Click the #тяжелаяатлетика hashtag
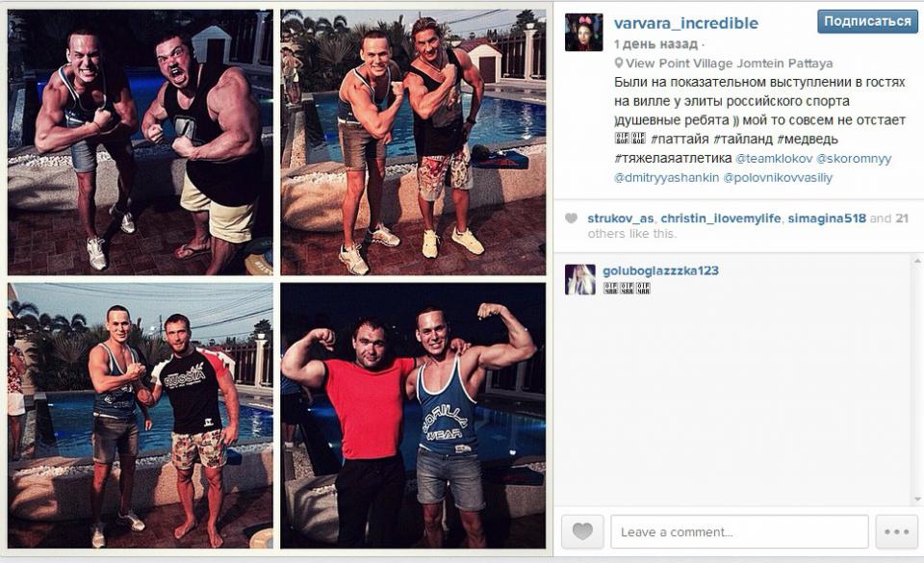The width and height of the screenshot is (924, 563). [x=673, y=159]
